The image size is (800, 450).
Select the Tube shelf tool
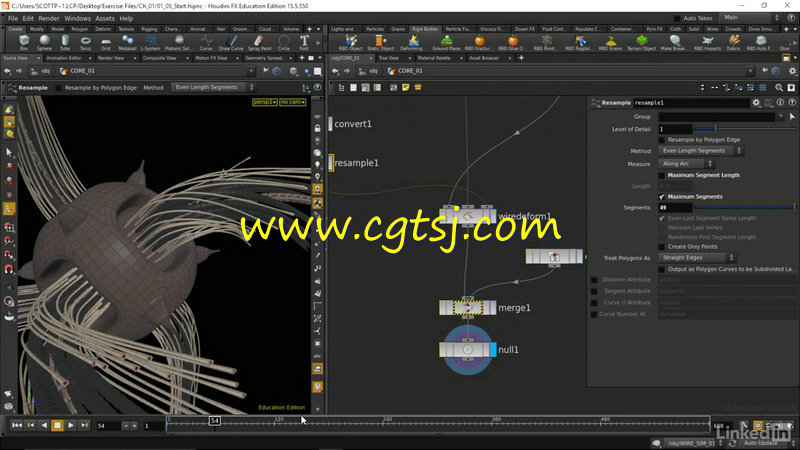pyautogui.click(x=65, y=42)
